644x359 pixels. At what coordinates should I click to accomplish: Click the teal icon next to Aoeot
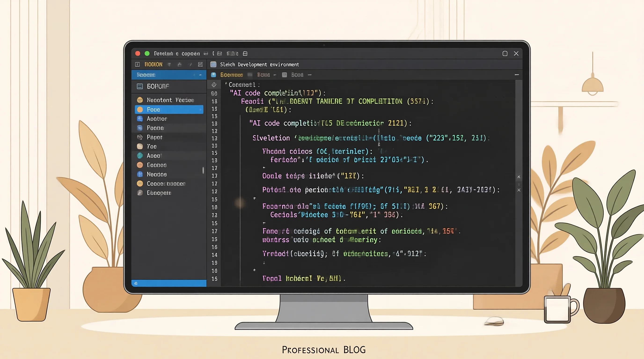click(140, 155)
